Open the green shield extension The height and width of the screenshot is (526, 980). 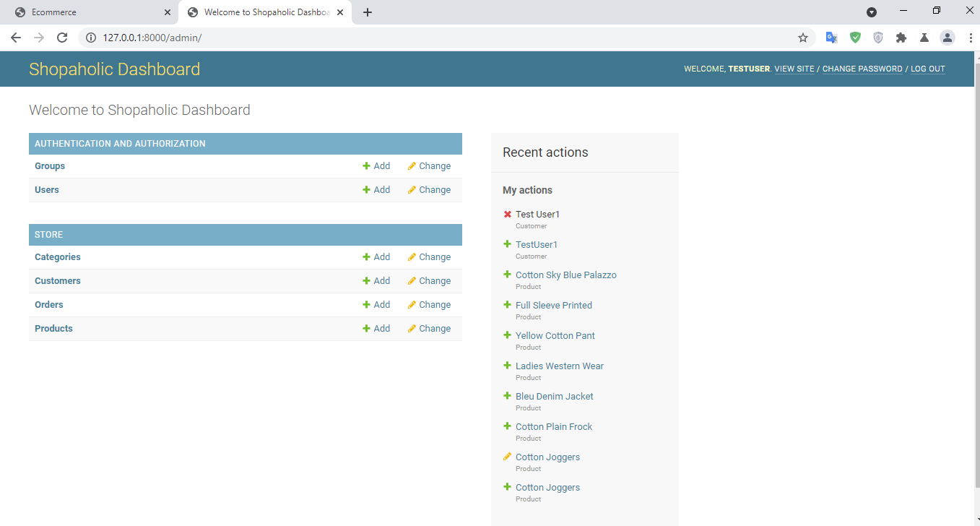pyautogui.click(x=855, y=38)
